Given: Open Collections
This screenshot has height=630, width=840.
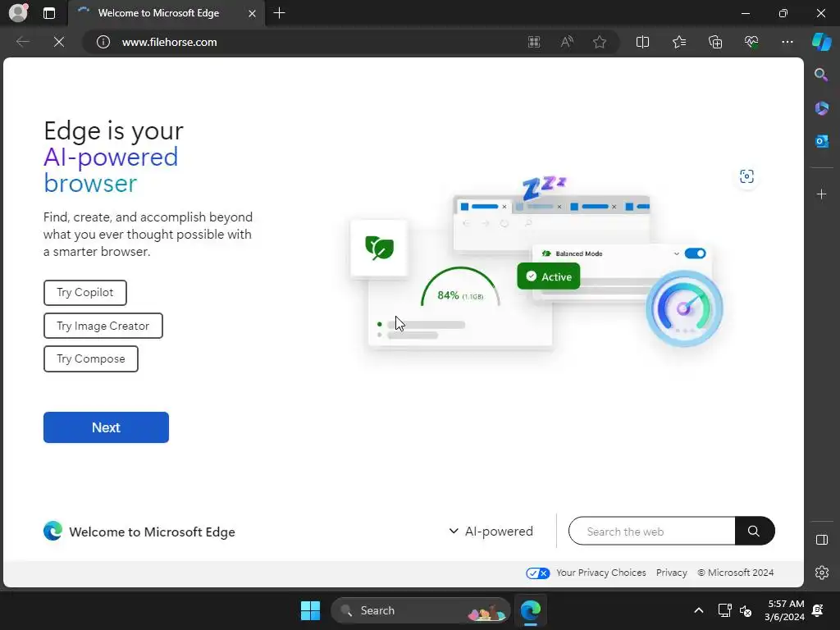Looking at the screenshot, I should (715, 42).
